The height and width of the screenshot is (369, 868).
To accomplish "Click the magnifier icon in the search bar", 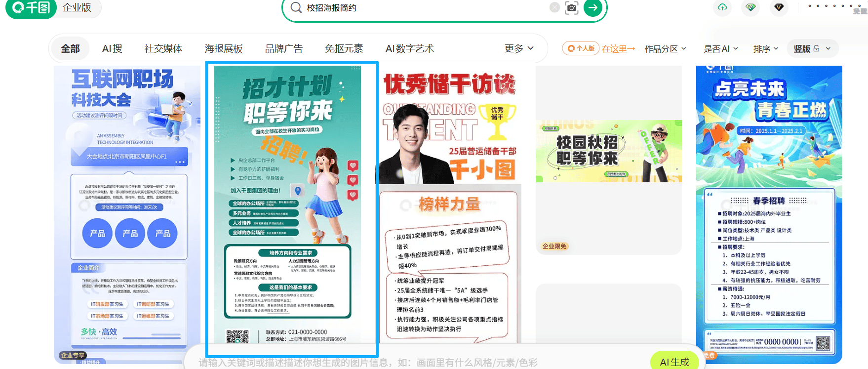I will tap(296, 7).
